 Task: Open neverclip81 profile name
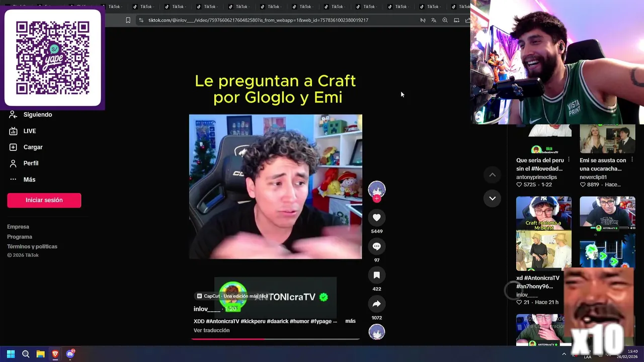[x=593, y=177]
